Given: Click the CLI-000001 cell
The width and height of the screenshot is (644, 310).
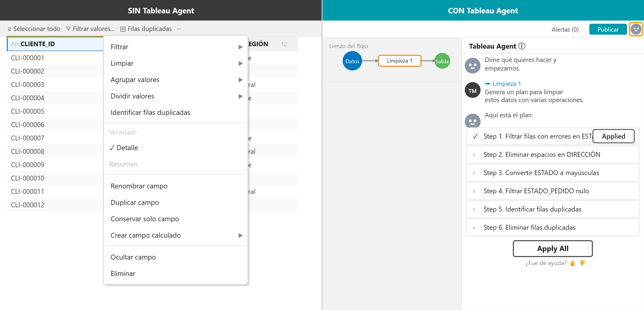Looking at the screenshot, I should (55, 58).
